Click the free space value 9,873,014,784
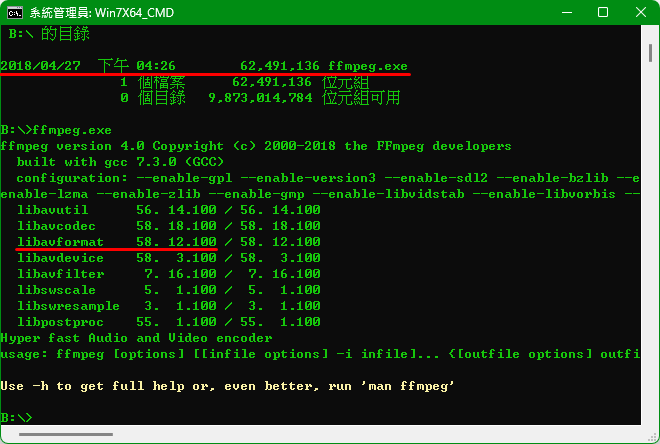This screenshot has width=660, height=444. (x=261, y=98)
